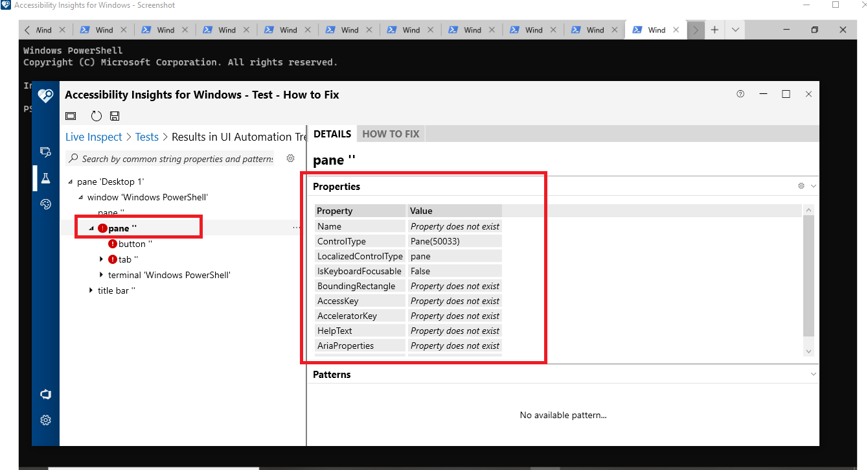The width and height of the screenshot is (868, 470).
Task: Open the Inspect screens icon in the sidebar
Action: (x=45, y=152)
